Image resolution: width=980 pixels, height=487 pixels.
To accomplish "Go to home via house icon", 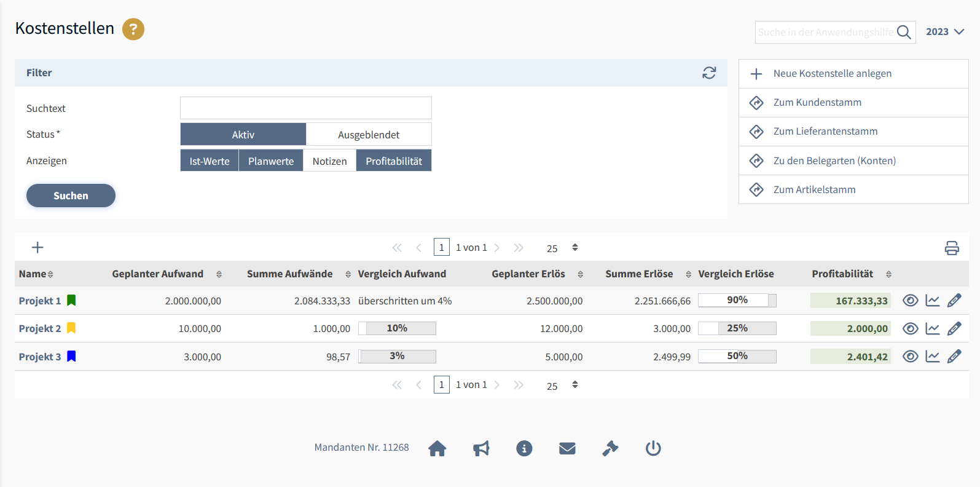I will pyautogui.click(x=437, y=448).
